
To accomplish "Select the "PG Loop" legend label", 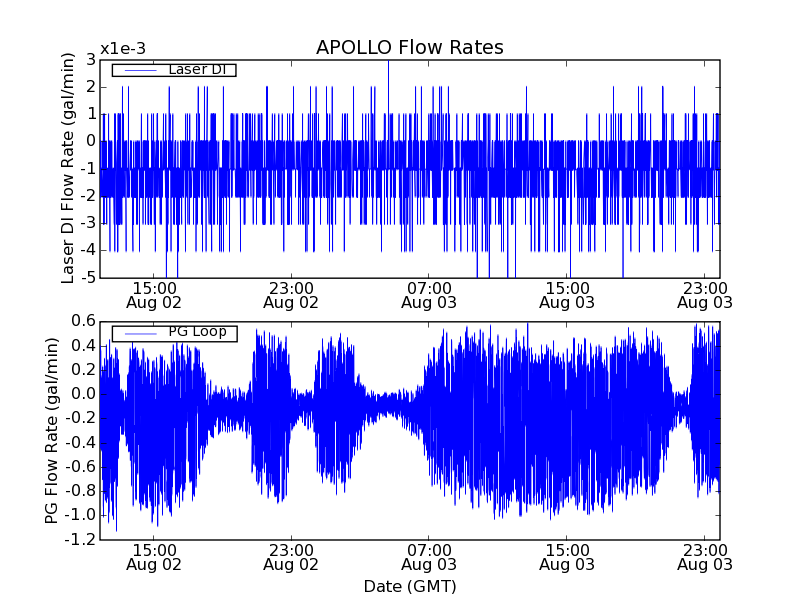I will click(196, 332).
